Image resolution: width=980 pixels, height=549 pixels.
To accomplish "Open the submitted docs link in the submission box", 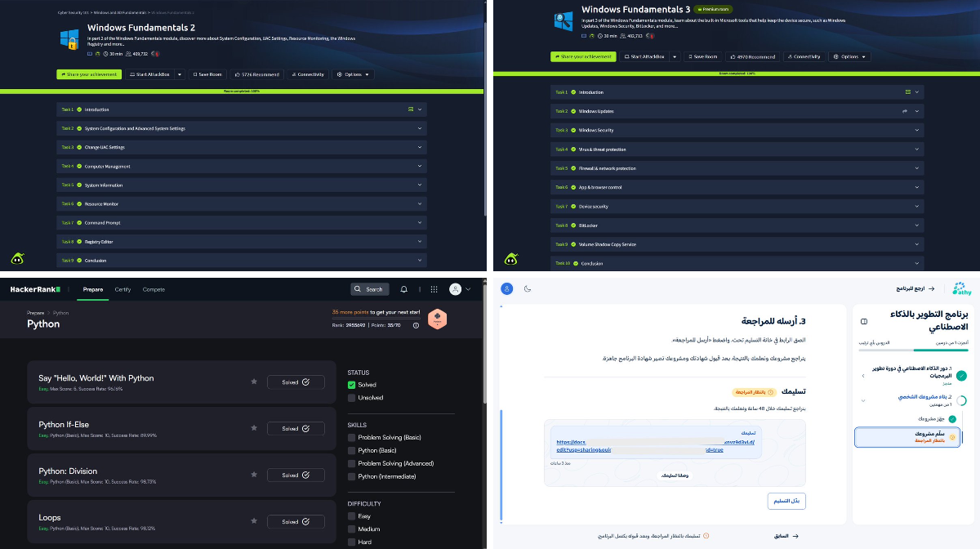I will pyautogui.click(x=654, y=446).
